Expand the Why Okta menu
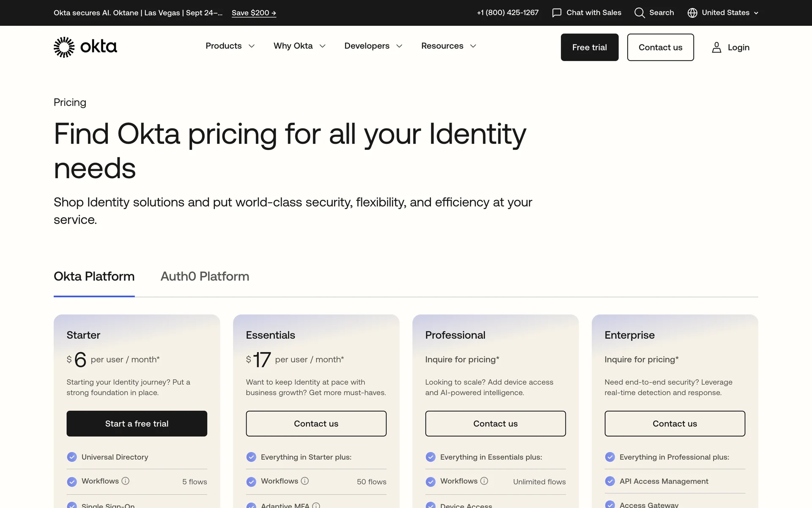Image resolution: width=812 pixels, height=508 pixels. click(299, 46)
